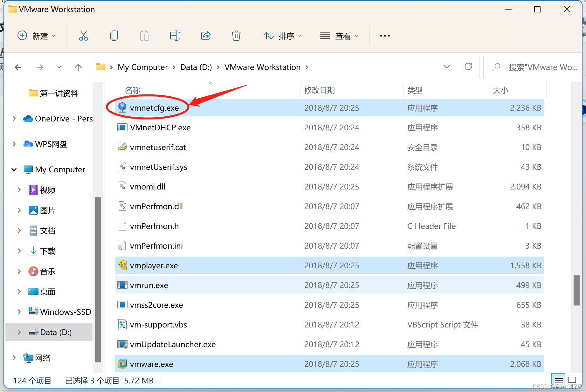Select the vmPerfmon.dll file

(x=329, y=206)
